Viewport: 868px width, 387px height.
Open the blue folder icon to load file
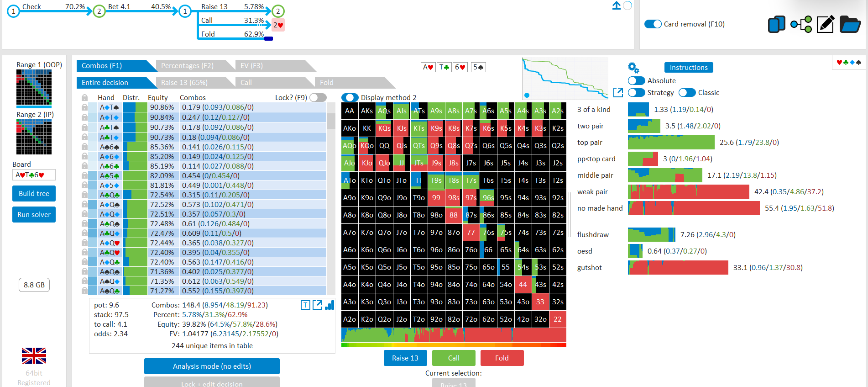point(850,24)
